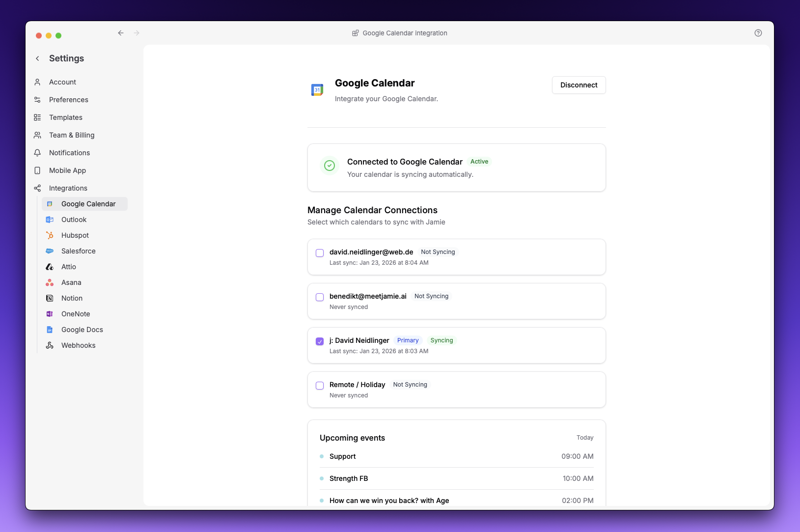Click the back navigation arrow
Screen dimensions: 800x532
(121, 33)
